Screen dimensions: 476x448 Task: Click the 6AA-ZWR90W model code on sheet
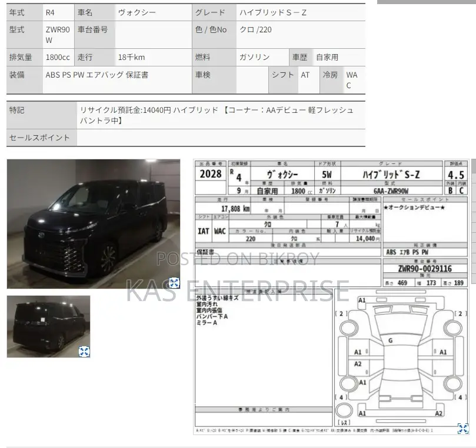point(391,191)
